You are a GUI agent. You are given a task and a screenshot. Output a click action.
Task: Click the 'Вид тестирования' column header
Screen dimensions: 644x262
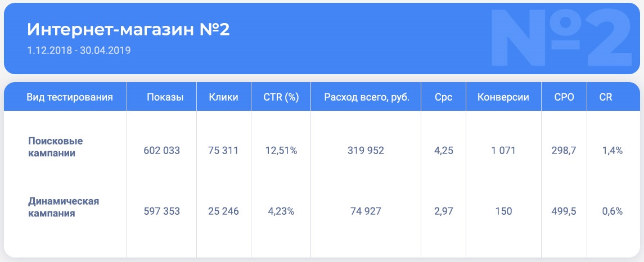(x=70, y=97)
